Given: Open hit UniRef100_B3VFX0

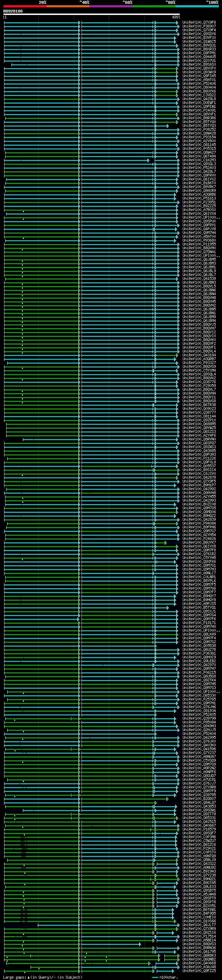Looking at the screenshot, I should click(x=199, y=38).
